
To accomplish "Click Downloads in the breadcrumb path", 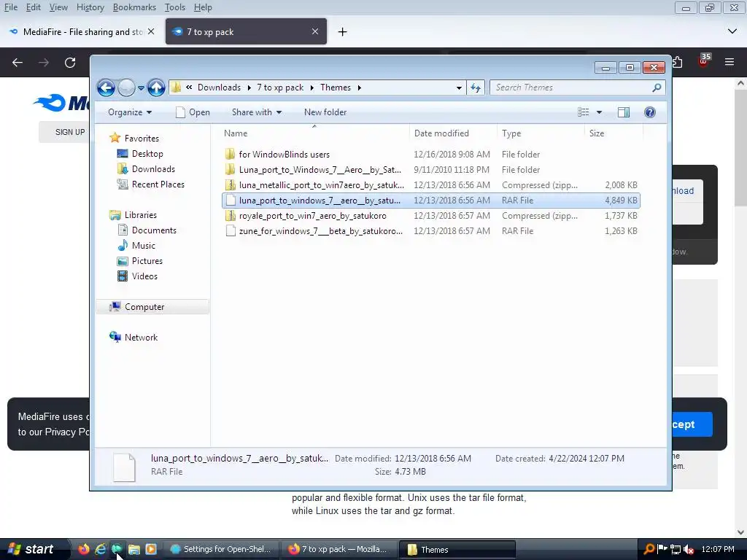I will [219, 87].
